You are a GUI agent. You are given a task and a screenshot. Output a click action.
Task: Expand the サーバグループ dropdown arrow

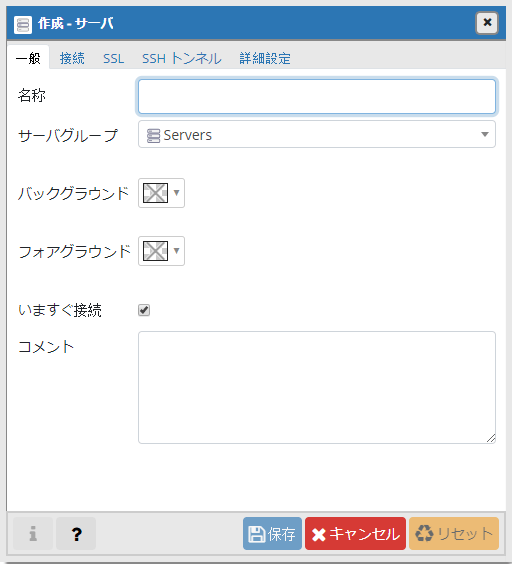pyautogui.click(x=485, y=134)
